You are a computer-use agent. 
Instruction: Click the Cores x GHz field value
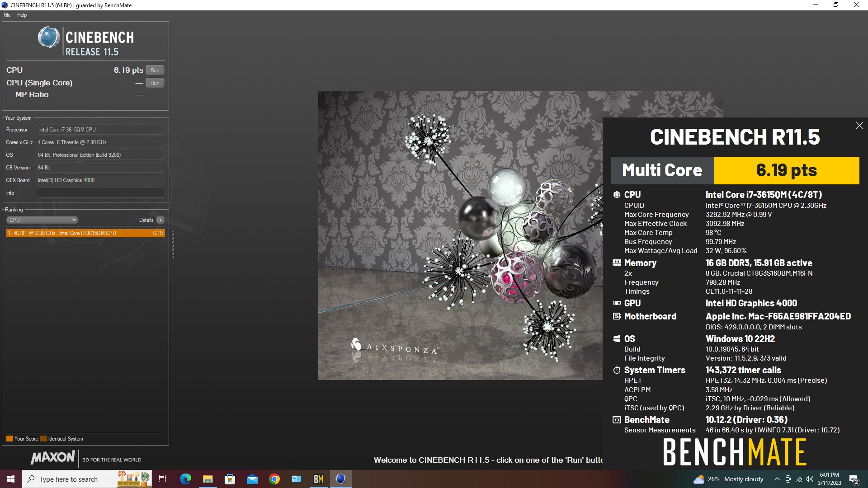click(99, 142)
